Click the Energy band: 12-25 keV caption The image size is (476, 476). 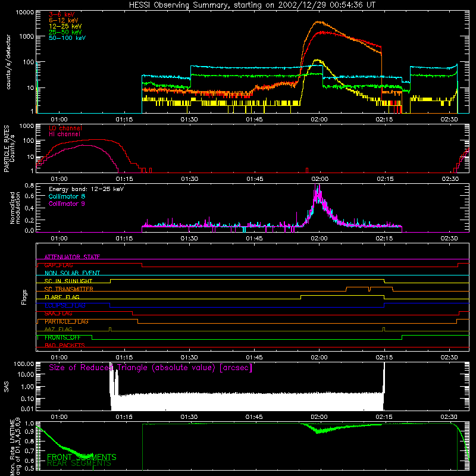86,189
